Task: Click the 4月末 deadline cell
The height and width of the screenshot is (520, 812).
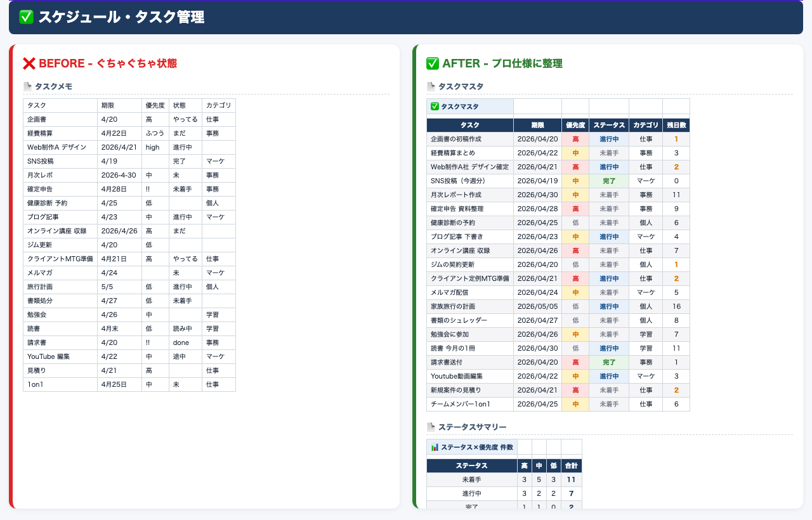Action: tap(120, 329)
